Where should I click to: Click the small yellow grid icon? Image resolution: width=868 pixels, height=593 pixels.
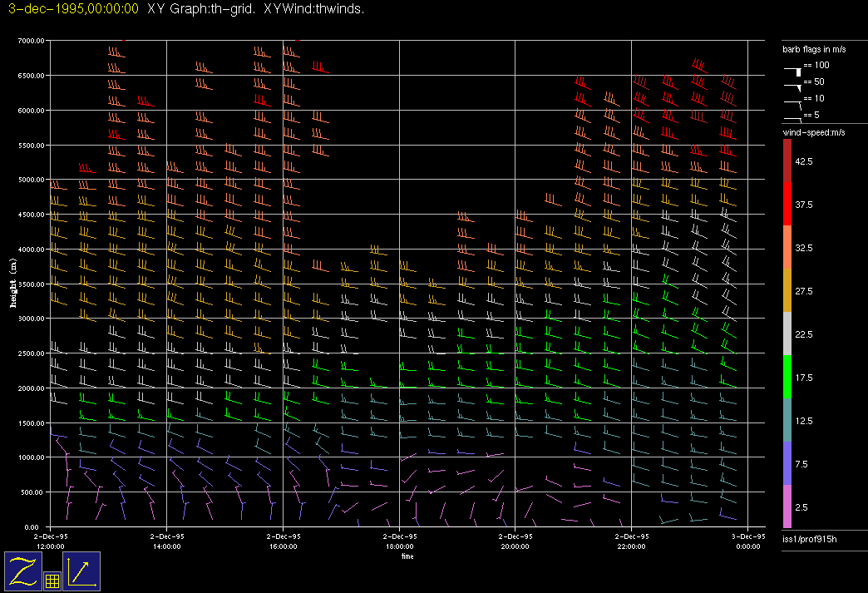(51, 581)
